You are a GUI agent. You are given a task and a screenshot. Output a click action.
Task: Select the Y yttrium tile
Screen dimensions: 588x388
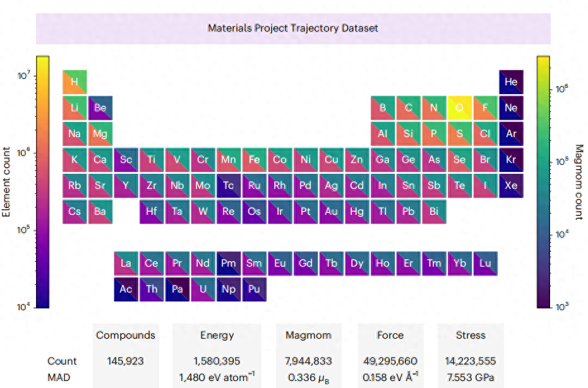point(126,185)
